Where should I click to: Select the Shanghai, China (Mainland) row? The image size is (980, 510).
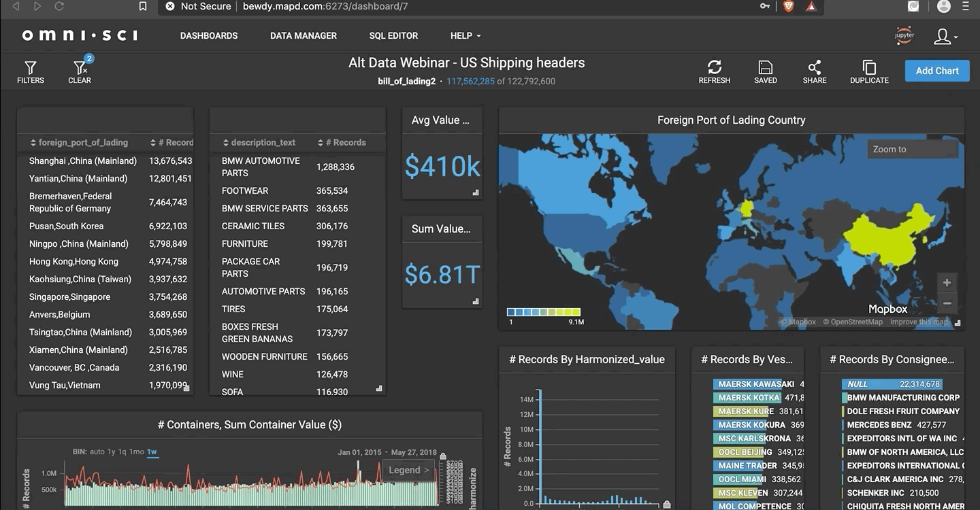pyautogui.click(x=105, y=161)
